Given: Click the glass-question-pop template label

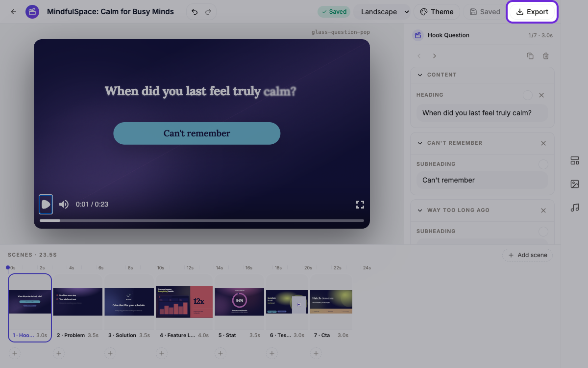Looking at the screenshot, I should click(x=341, y=32).
